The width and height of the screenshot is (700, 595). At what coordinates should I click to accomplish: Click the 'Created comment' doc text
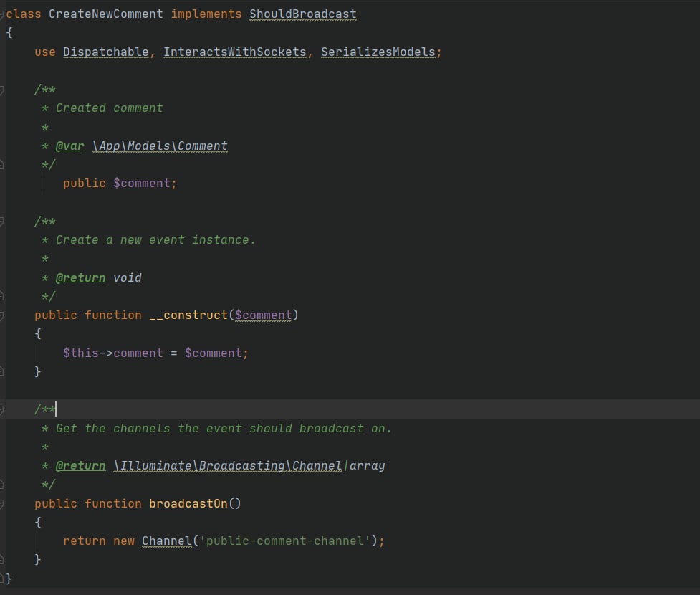pos(110,108)
